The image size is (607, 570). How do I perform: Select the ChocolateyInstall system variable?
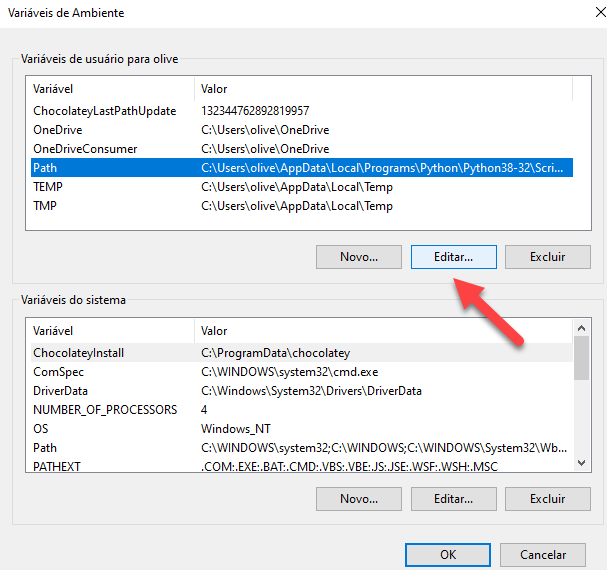point(302,353)
